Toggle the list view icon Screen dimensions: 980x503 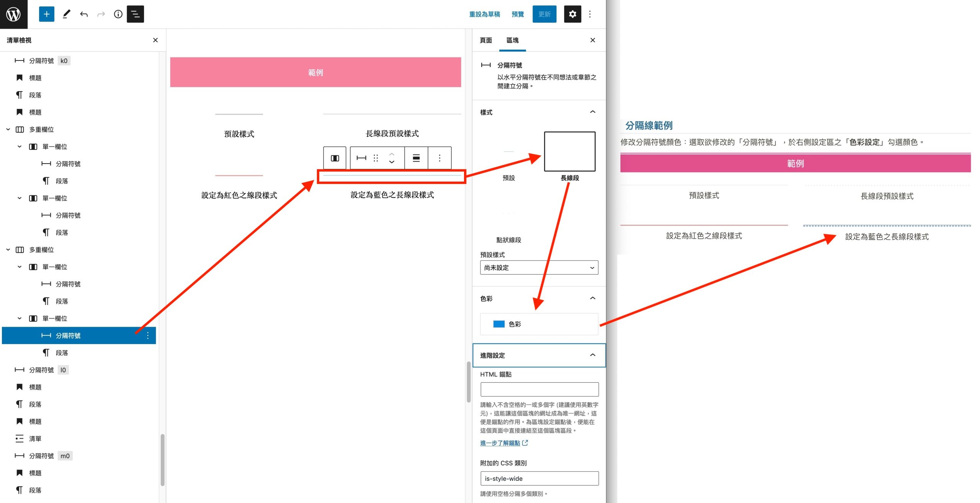(x=135, y=14)
